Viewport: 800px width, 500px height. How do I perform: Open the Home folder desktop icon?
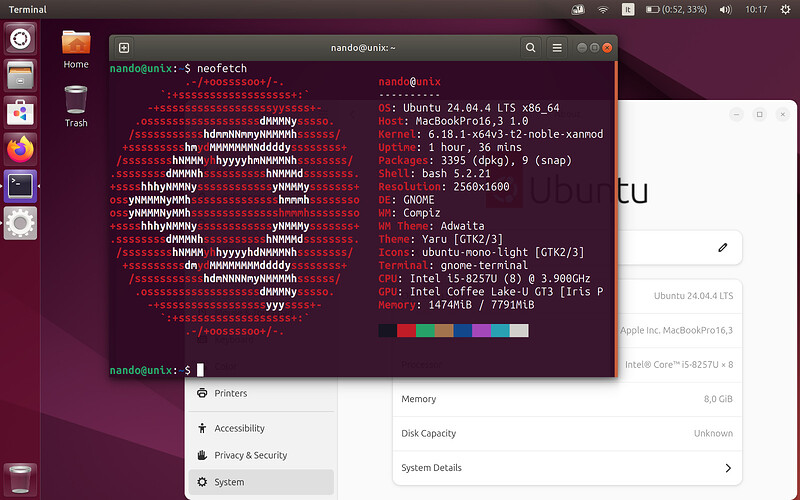[x=76, y=49]
